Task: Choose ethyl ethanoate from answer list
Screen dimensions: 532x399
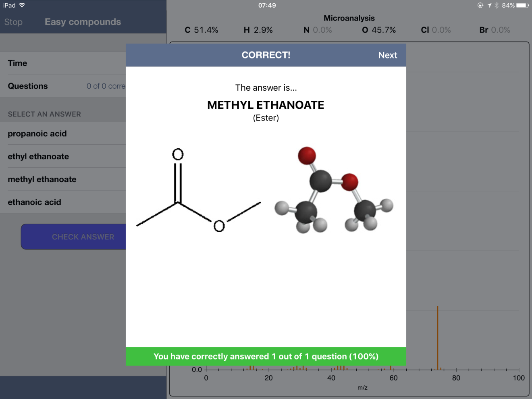Action: point(39,157)
